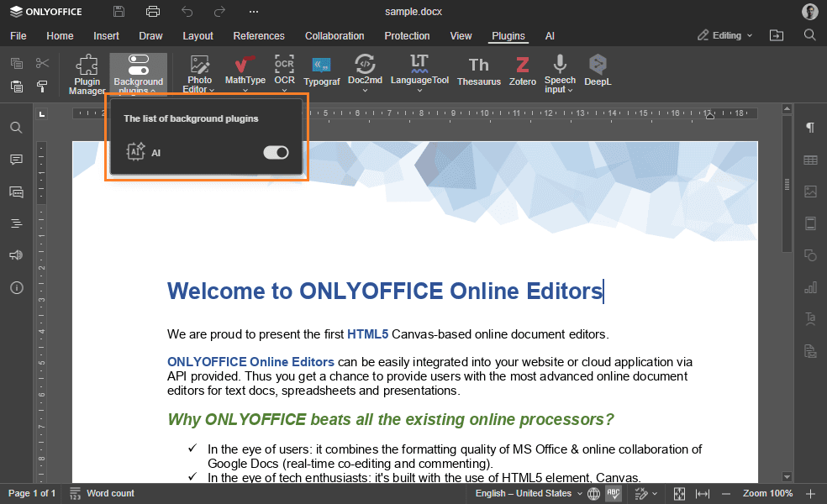
Task: Click the user avatar
Action: click(x=809, y=12)
